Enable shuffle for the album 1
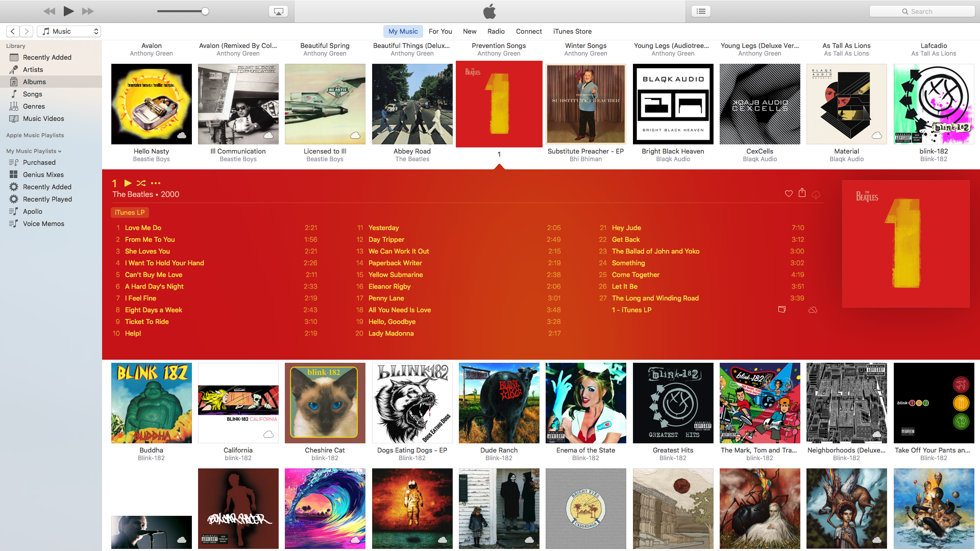This screenshot has height=551, width=980. pos(141,183)
